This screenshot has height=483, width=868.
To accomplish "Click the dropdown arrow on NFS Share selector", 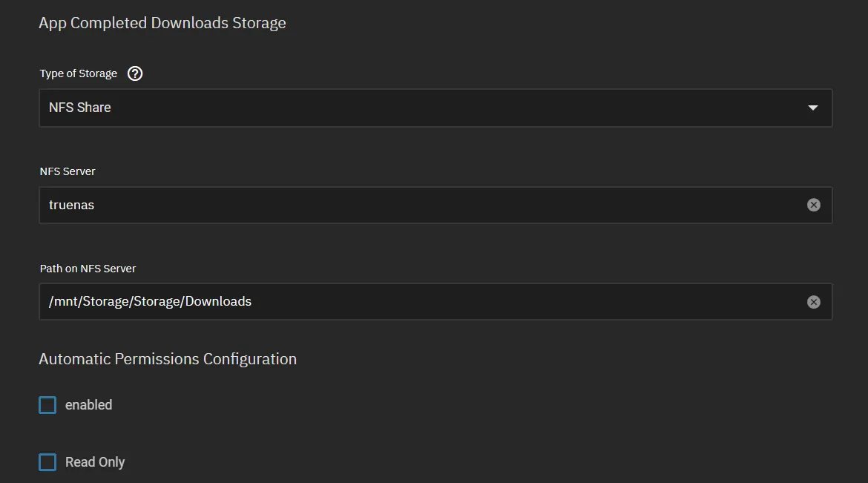I will (x=813, y=107).
